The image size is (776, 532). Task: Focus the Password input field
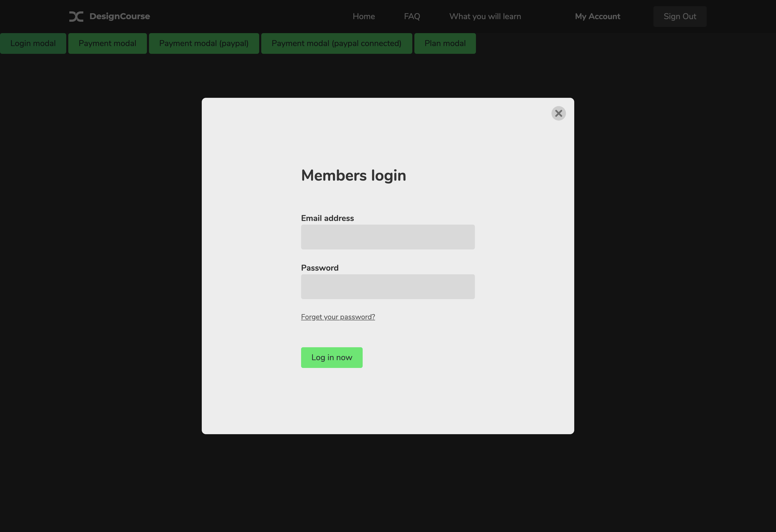388,286
